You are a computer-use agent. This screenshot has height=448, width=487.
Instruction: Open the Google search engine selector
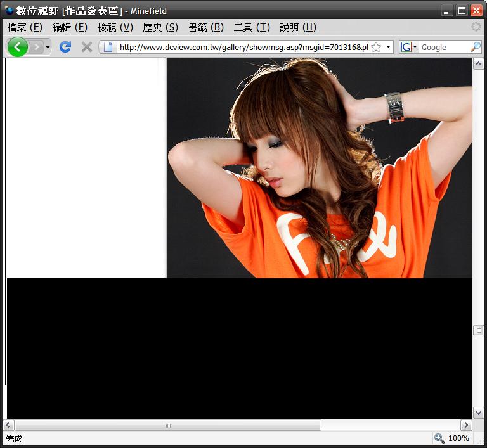(x=409, y=47)
